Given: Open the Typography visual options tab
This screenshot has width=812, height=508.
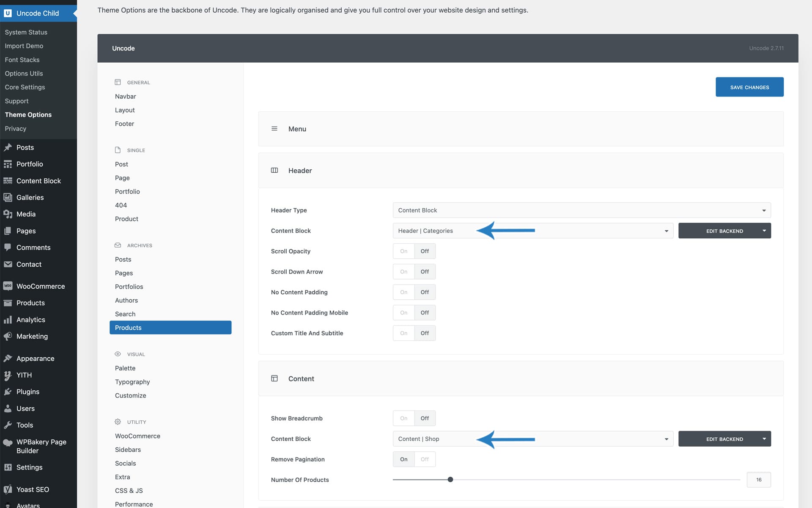Looking at the screenshot, I should (132, 382).
